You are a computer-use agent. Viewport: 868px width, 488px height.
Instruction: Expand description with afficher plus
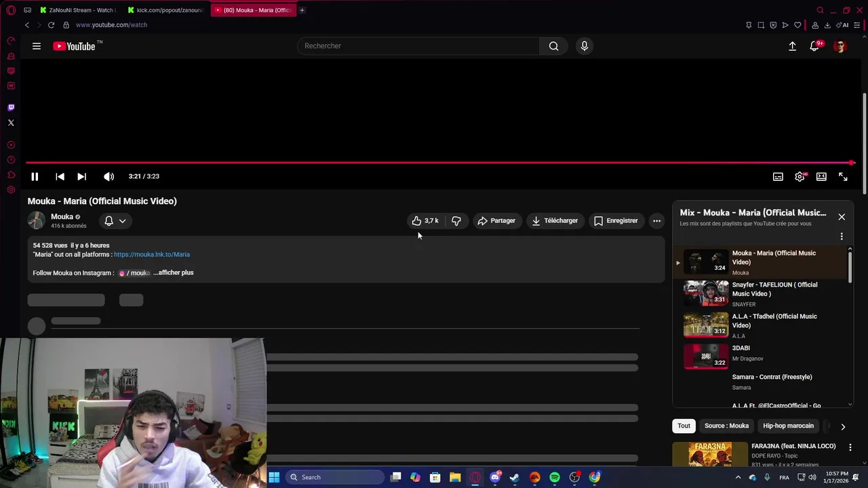[174, 272]
